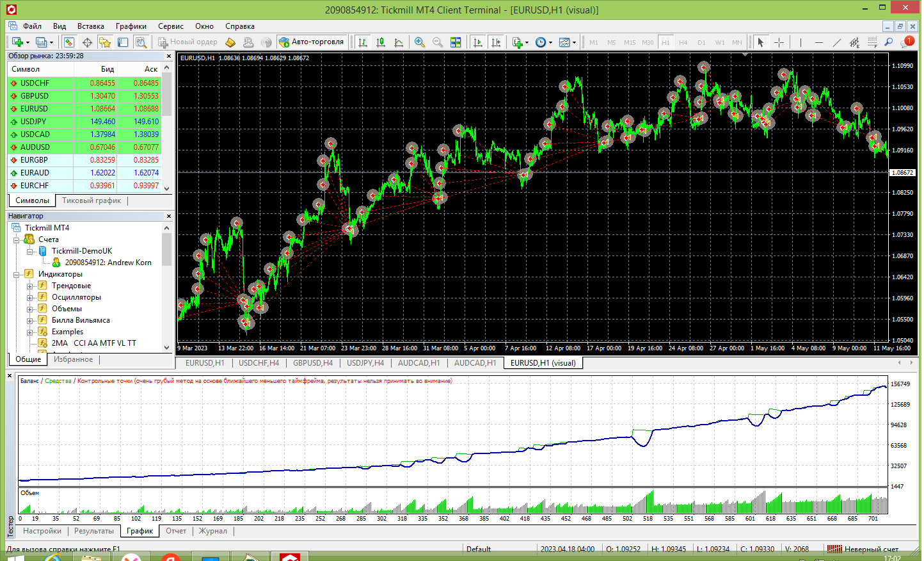Open the Сервис menu
The height and width of the screenshot is (561, 924).
(171, 26)
